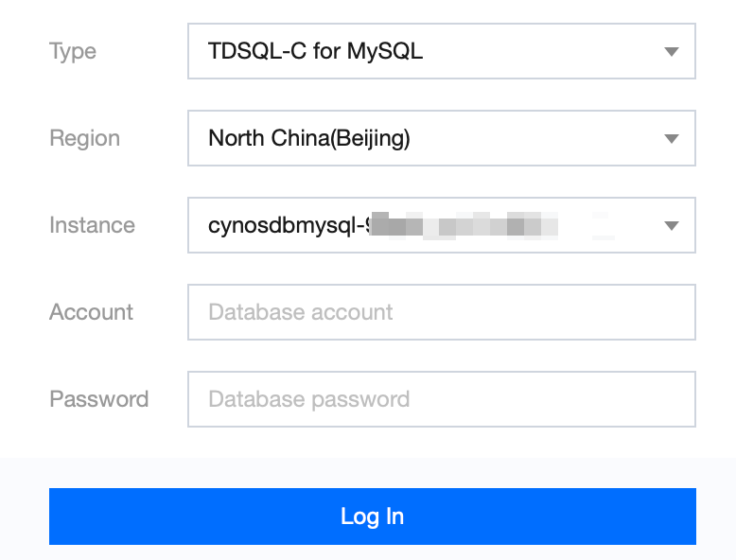Click the Type dropdown arrow

point(672,52)
